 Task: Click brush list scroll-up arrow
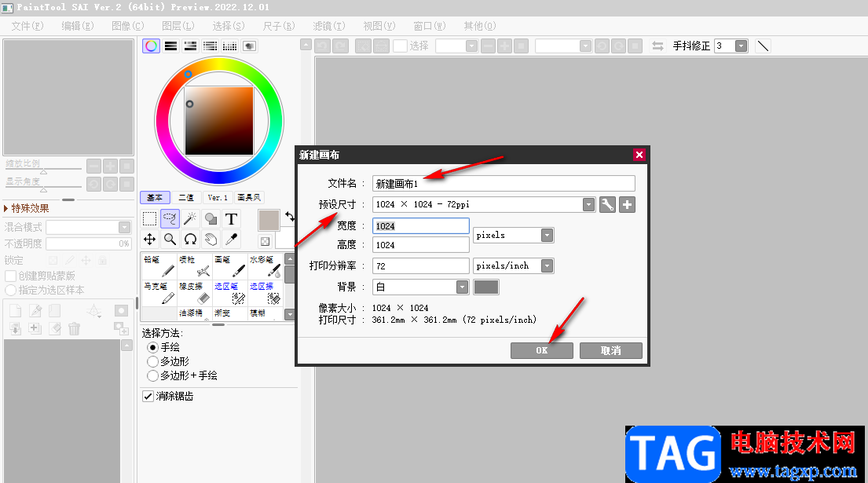[290, 259]
